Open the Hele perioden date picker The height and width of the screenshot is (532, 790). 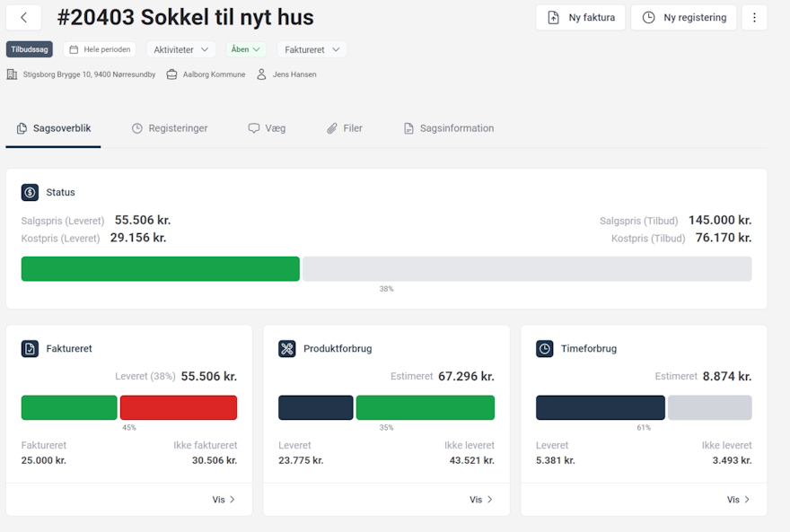pos(100,49)
